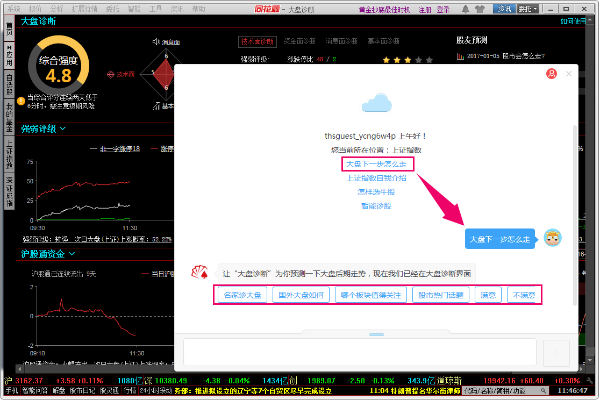Click the notification bell icon in title bar
The width and height of the screenshot is (600, 400).
(465, 9)
